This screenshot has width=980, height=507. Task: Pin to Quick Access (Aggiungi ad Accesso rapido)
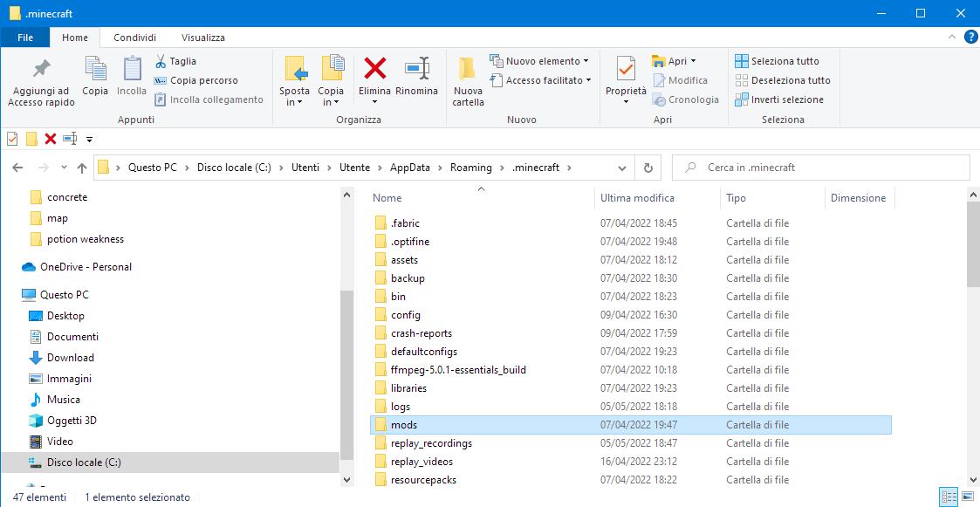coord(41,83)
